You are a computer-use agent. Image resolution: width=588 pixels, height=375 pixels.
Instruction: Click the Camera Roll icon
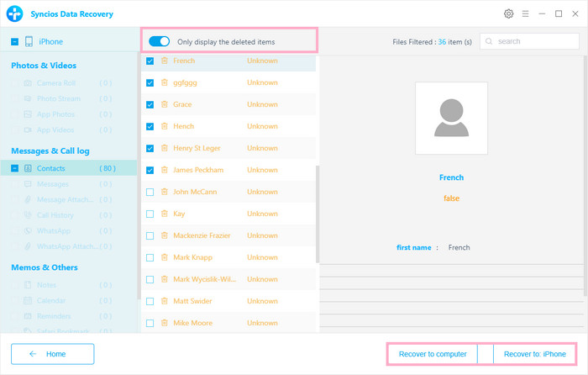pyautogui.click(x=28, y=83)
